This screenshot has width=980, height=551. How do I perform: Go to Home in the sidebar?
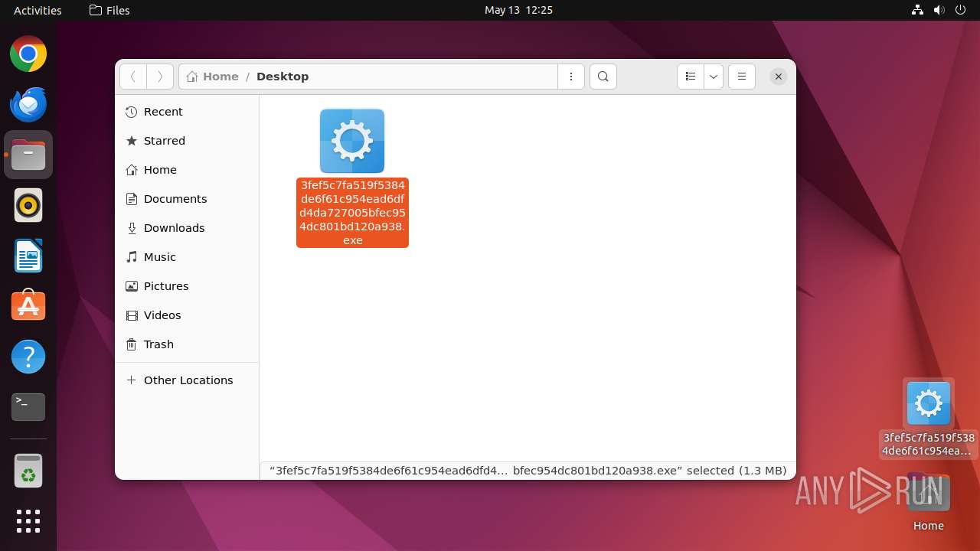pyautogui.click(x=187, y=170)
